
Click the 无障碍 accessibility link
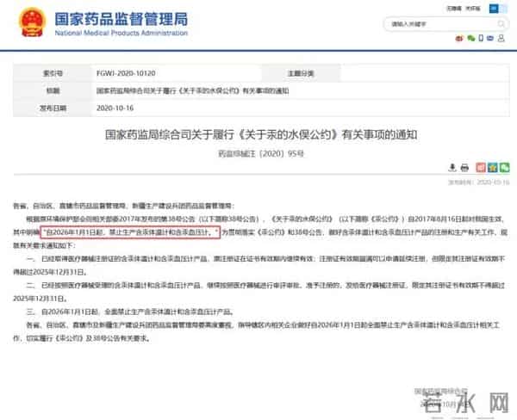[454, 9]
